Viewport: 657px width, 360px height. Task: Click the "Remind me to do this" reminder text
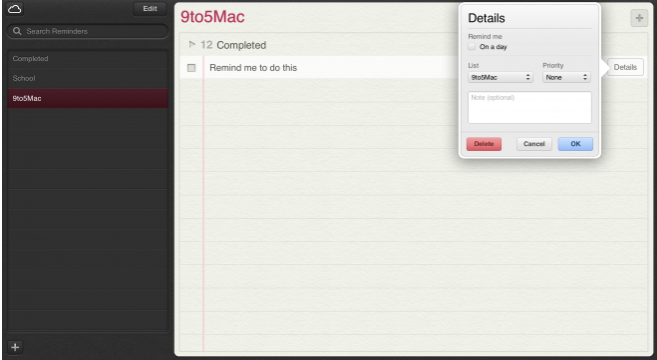click(253, 68)
